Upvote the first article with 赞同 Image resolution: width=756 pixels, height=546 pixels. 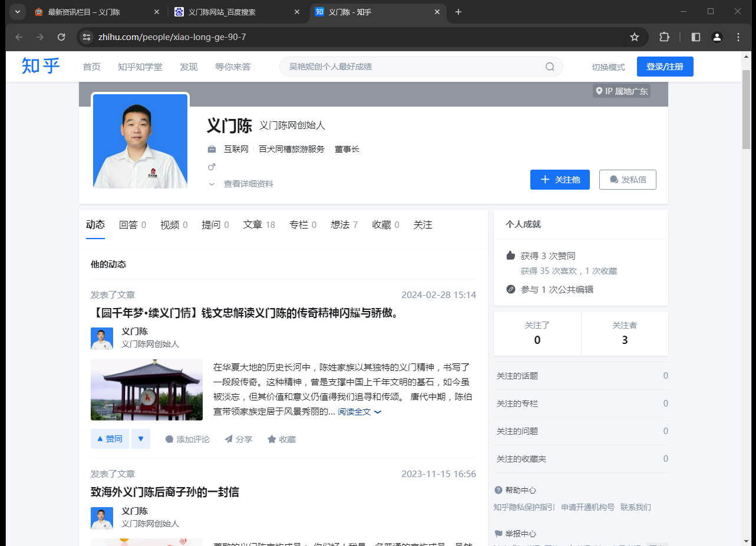pyautogui.click(x=110, y=439)
